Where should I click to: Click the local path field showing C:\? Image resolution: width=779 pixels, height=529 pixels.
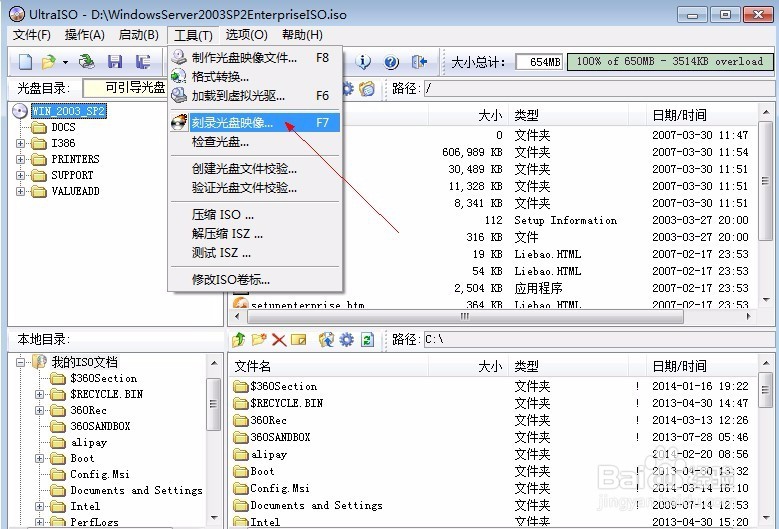599,340
